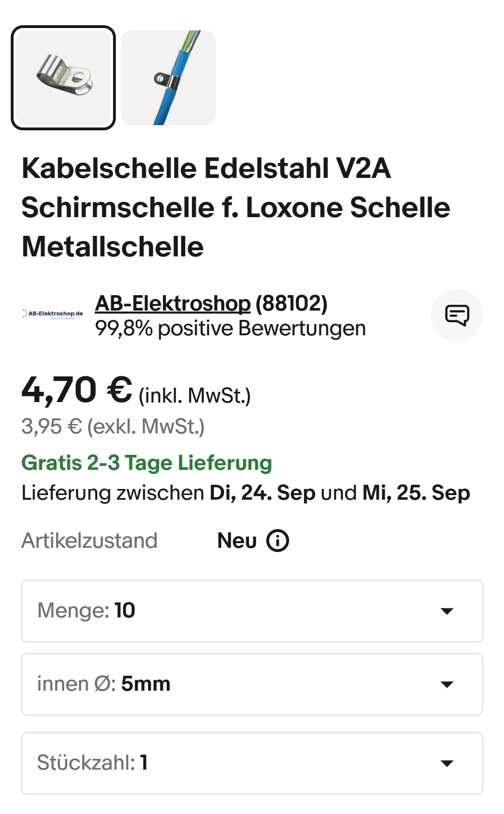Tap the AB-Elektroshop seller logo
Screen dimensions: 504x814
[x=53, y=314]
